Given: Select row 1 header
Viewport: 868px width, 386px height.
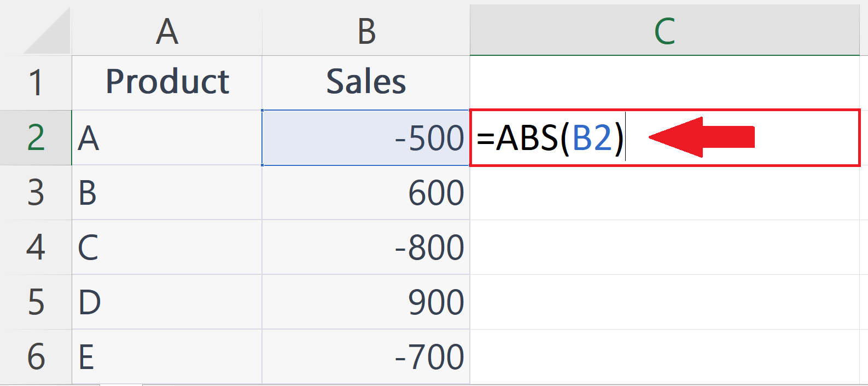Looking at the screenshot, I should tap(36, 83).
